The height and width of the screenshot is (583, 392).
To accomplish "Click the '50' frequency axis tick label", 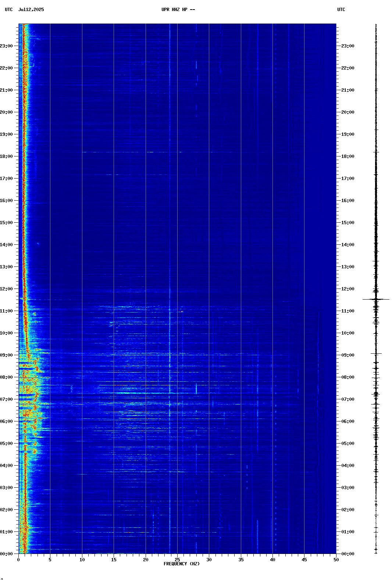I will [336, 560].
